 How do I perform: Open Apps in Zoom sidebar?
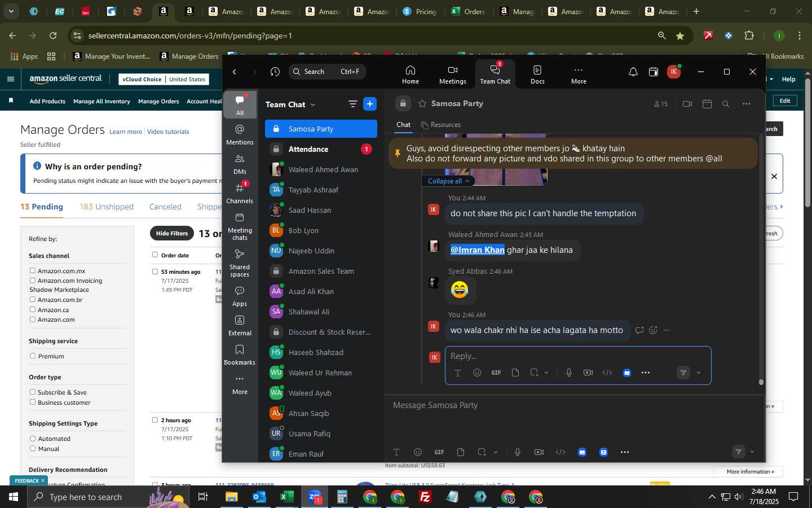pyautogui.click(x=240, y=296)
